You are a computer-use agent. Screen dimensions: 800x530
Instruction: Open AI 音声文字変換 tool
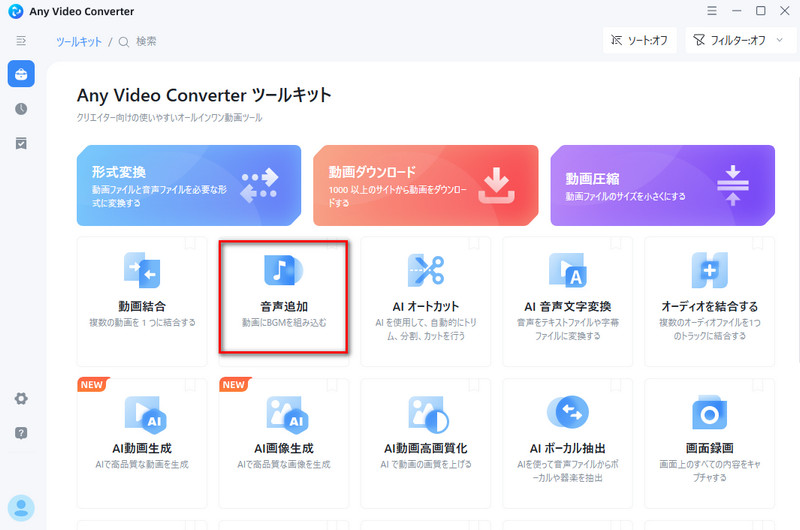point(567,301)
